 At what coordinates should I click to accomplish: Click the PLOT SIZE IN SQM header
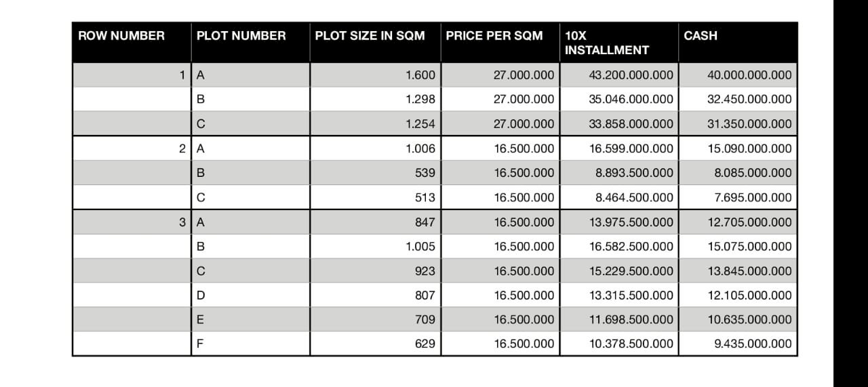point(370,36)
